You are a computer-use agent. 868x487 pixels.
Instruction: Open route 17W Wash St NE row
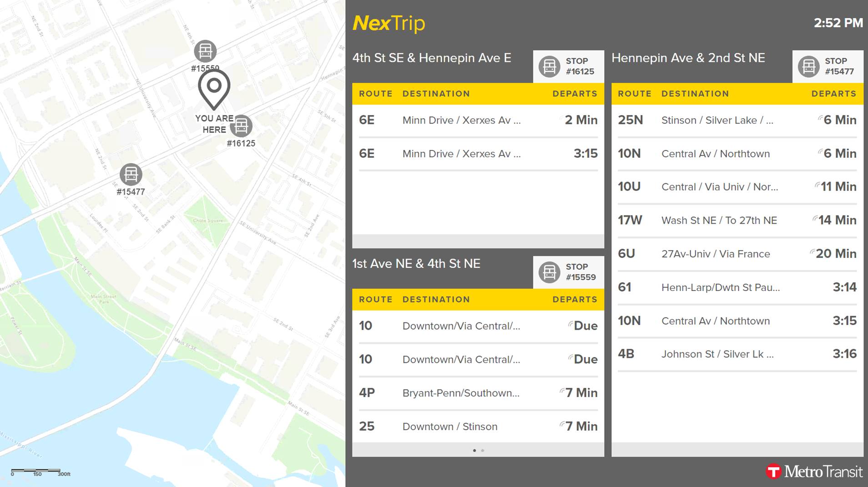737,221
